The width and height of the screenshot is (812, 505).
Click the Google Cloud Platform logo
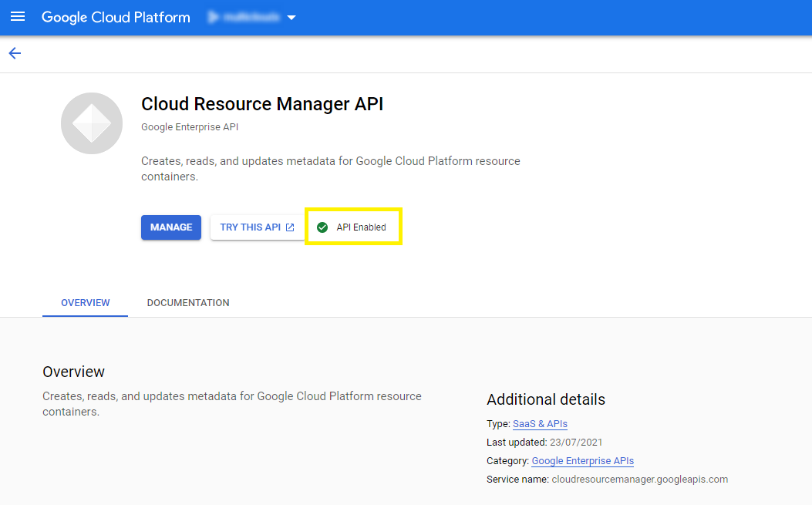[x=116, y=17]
